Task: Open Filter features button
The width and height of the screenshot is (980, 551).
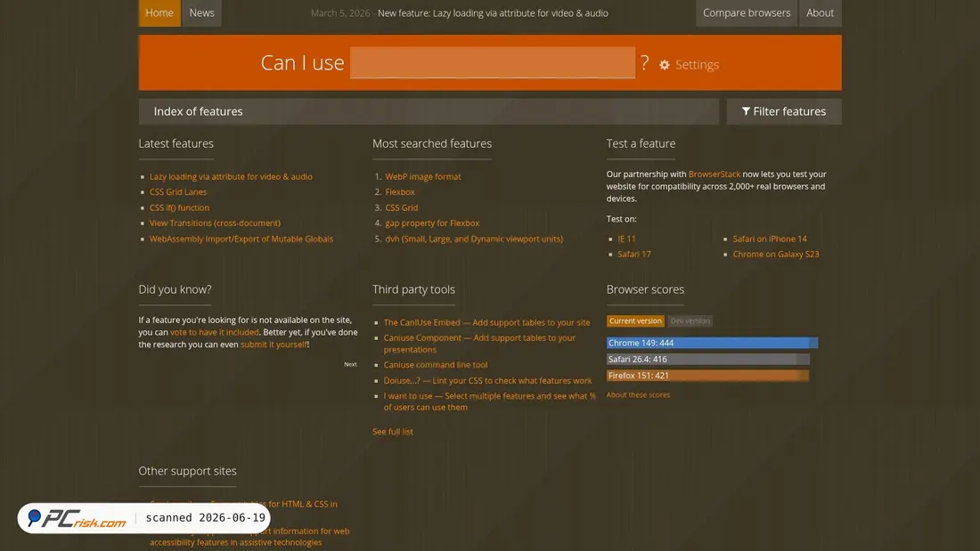Action: coord(784,111)
